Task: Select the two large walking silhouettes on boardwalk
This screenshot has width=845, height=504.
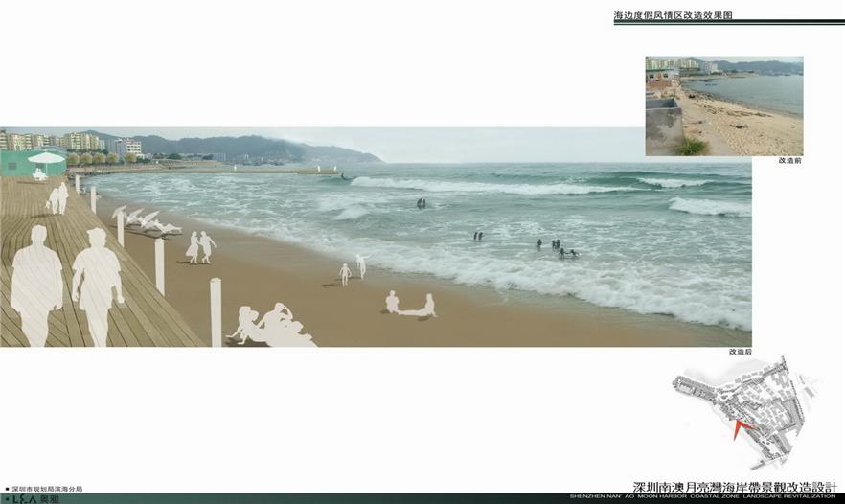Action: coord(67,285)
